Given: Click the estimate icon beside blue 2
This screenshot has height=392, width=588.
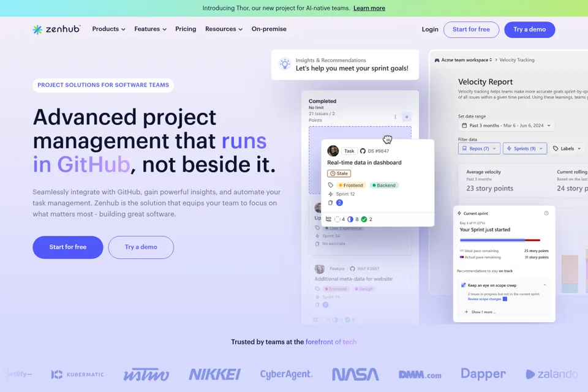Looking at the screenshot, I should point(330,203).
